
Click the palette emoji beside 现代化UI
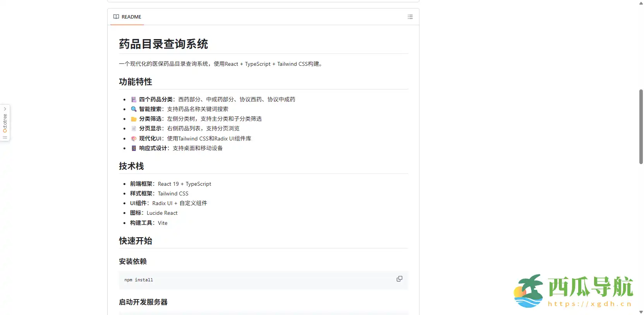134,139
